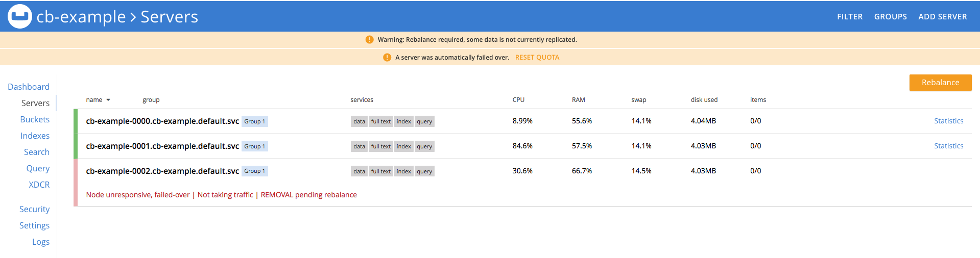Image resolution: width=980 pixels, height=258 pixels.
Task: Go to Buckets in the sidebar
Action: coord(35,119)
